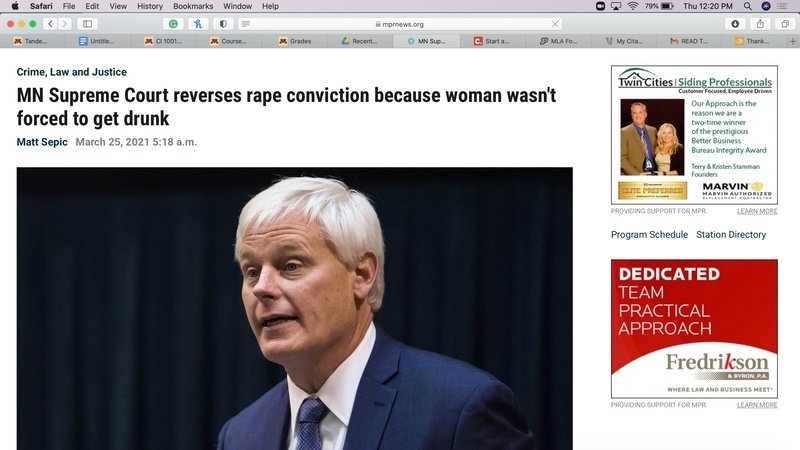This screenshot has width=800, height=450.
Task: Show Safari downloads list
Action: (735, 24)
